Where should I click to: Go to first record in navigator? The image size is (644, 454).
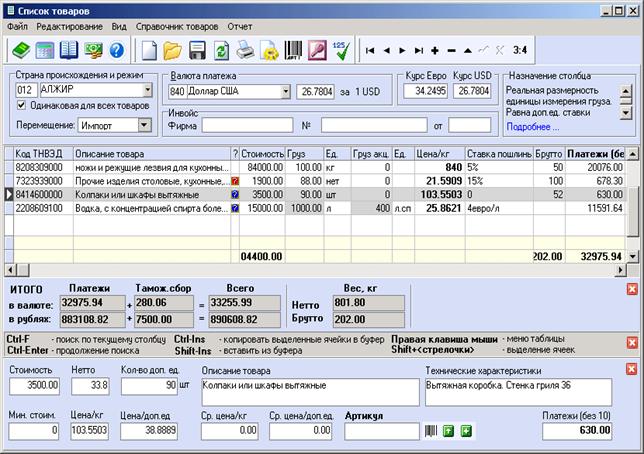[370, 51]
